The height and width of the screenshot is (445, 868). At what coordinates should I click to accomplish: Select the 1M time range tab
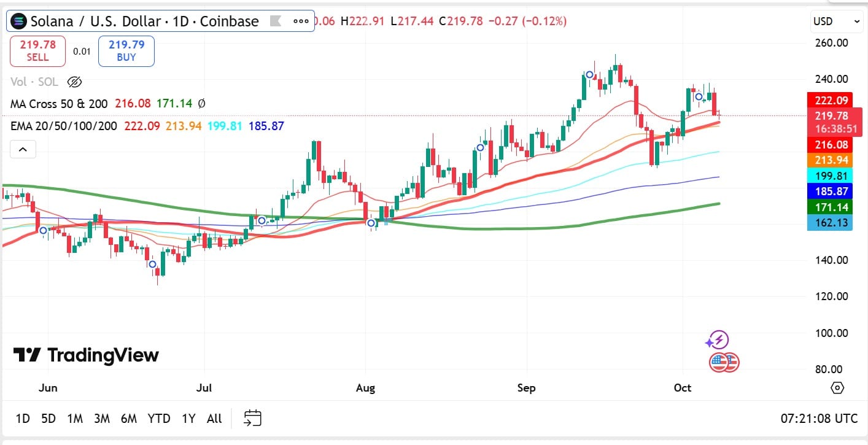pyautogui.click(x=75, y=419)
